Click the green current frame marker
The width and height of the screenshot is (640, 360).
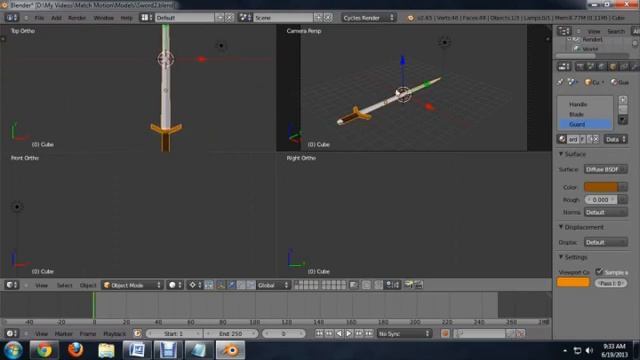[94, 305]
